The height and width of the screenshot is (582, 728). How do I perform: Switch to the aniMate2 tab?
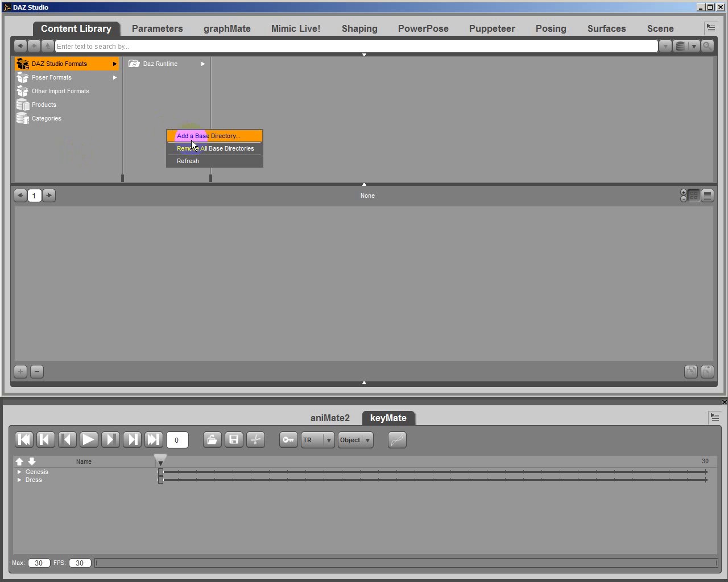330,418
